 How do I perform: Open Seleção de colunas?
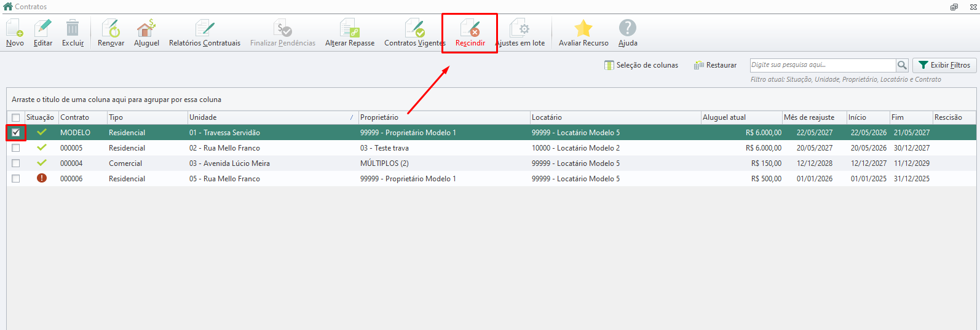pyautogui.click(x=641, y=65)
